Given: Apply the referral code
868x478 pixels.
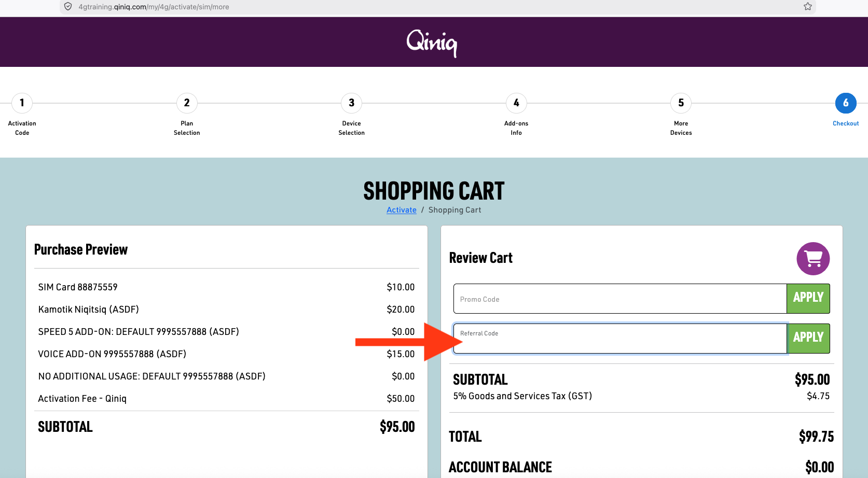Looking at the screenshot, I should [x=808, y=339].
